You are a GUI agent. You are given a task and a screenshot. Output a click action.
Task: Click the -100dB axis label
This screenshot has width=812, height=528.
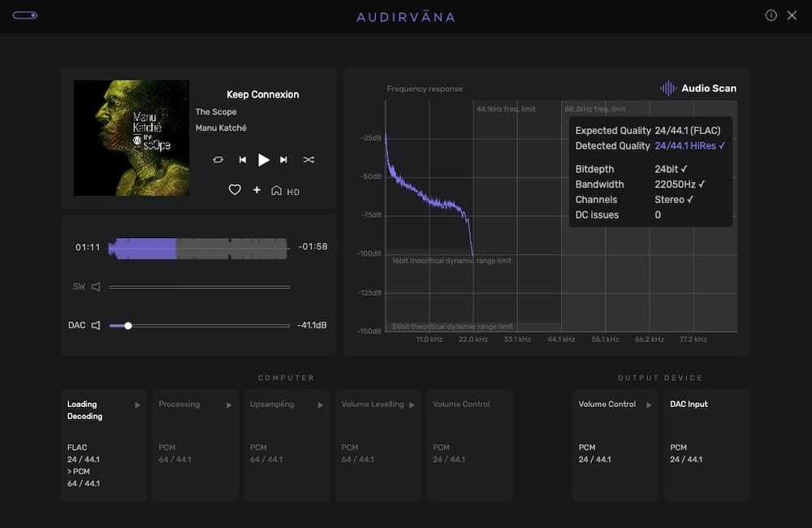pos(369,253)
